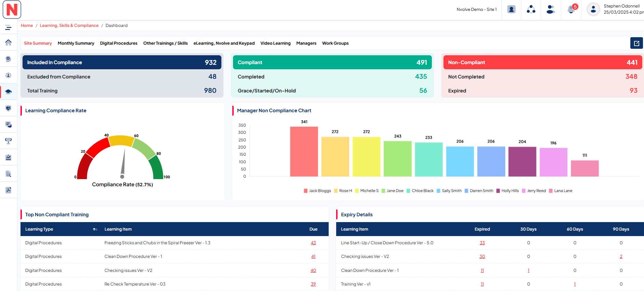Click the Non-Compliant 441 card header

pos(543,62)
